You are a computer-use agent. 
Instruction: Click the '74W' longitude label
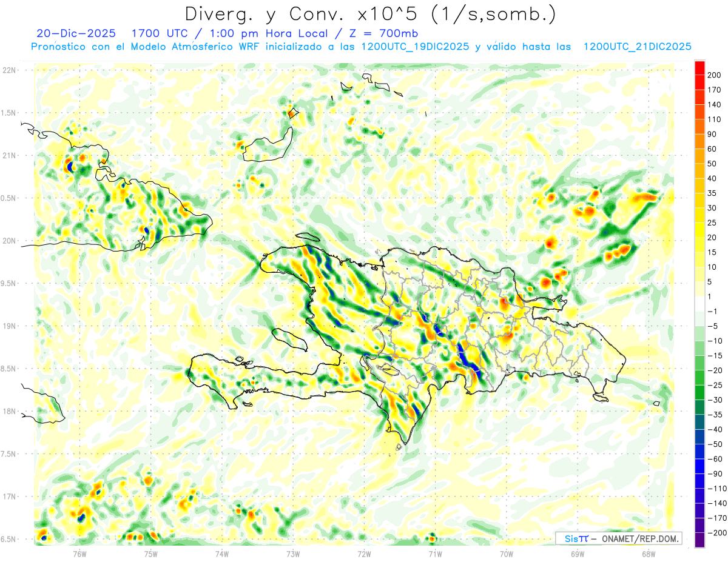222,554
